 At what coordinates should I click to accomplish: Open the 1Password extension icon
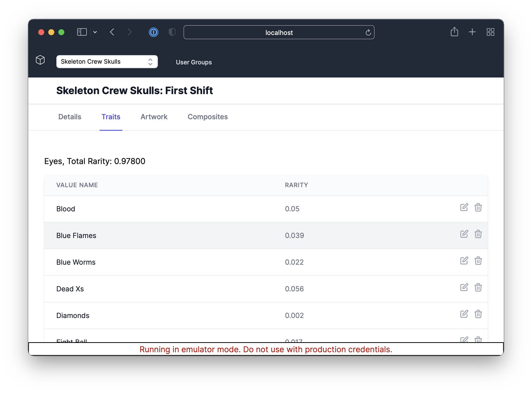pos(153,32)
